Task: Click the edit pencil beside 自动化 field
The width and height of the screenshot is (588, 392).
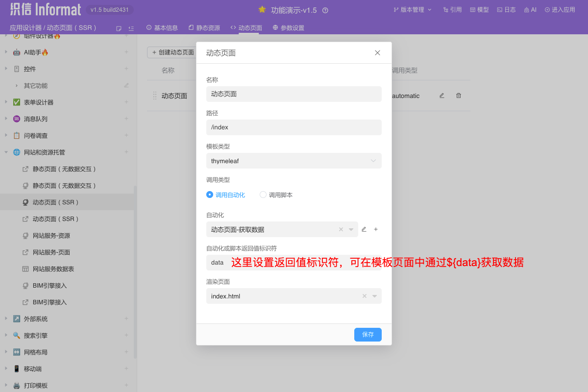Action: point(365,229)
